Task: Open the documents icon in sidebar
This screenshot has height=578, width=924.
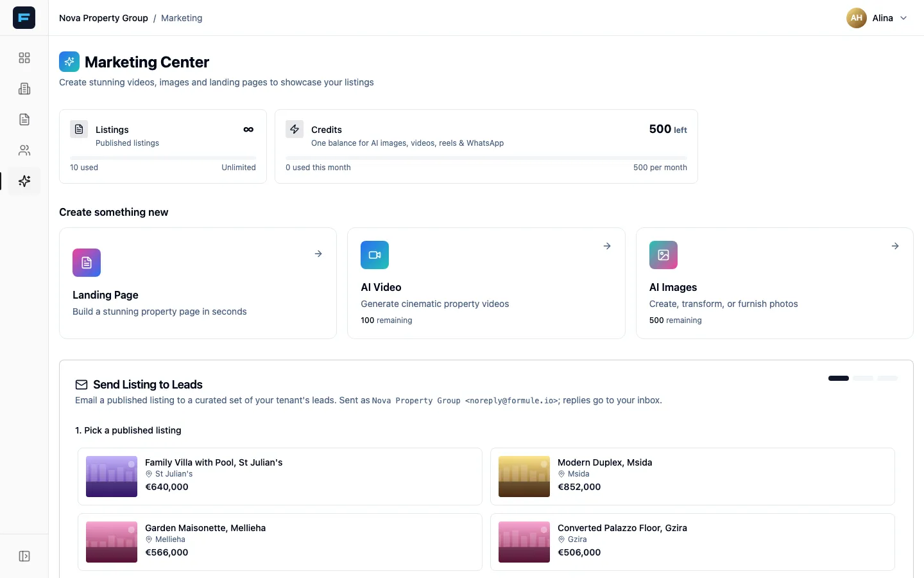Action: [24, 119]
